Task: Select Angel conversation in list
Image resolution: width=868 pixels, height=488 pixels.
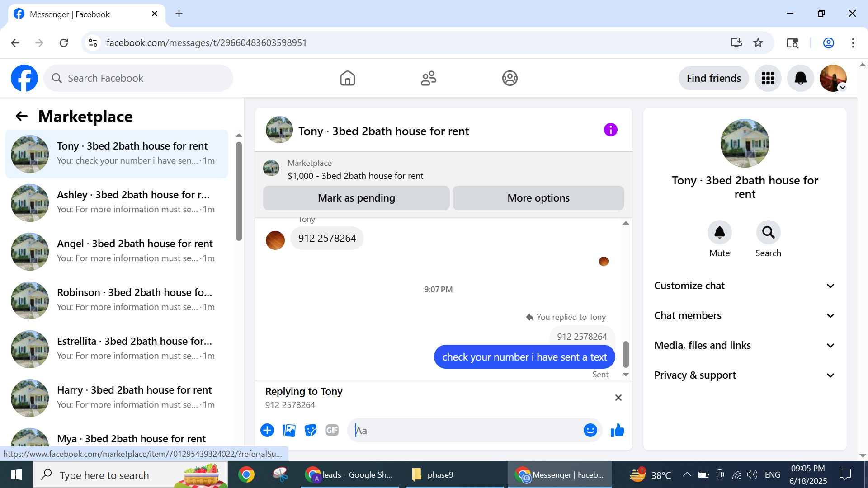Action: [x=117, y=252]
